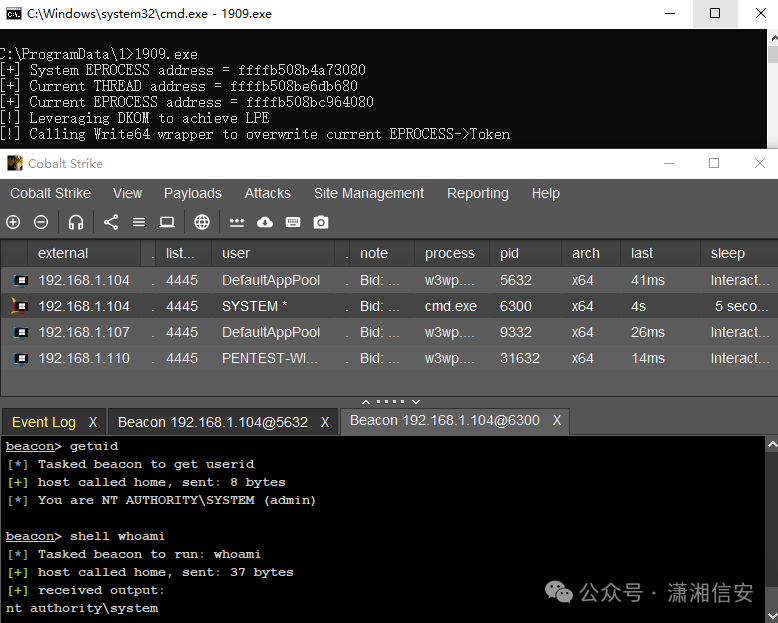This screenshot has height=623, width=778.
Task: Click the 5 seco... sleep cell
Action: pos(741,307)
